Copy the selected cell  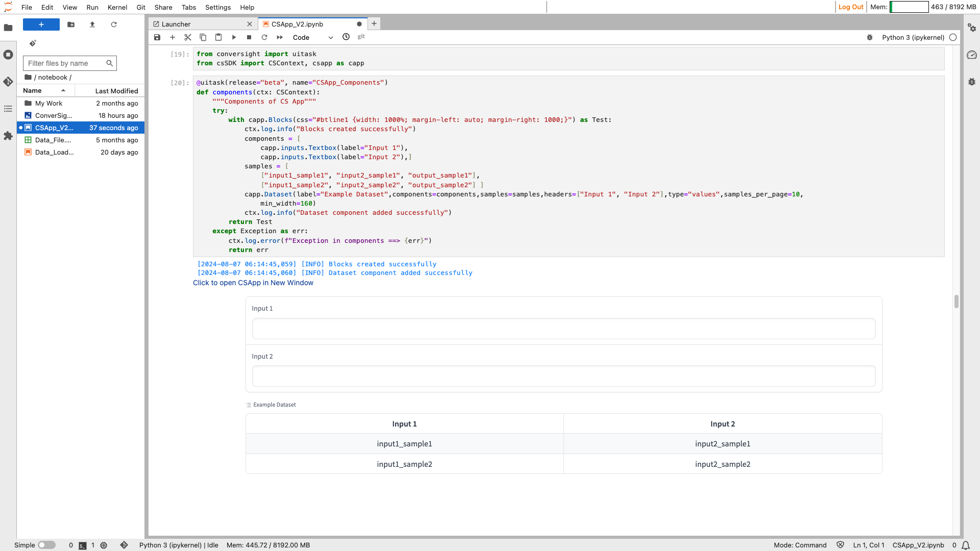pos(203,37)
